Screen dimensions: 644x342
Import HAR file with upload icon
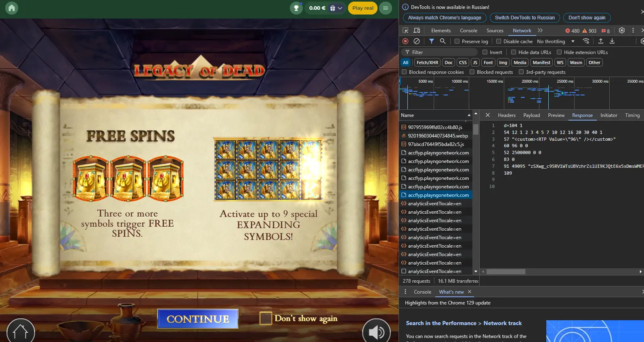pyautogui.click(x=601, y=41)
